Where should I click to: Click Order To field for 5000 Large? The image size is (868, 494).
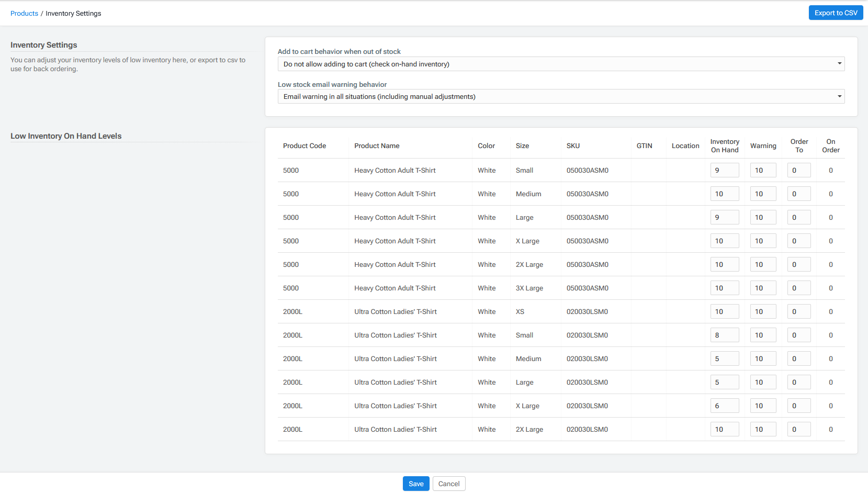(x=798, y=218)
